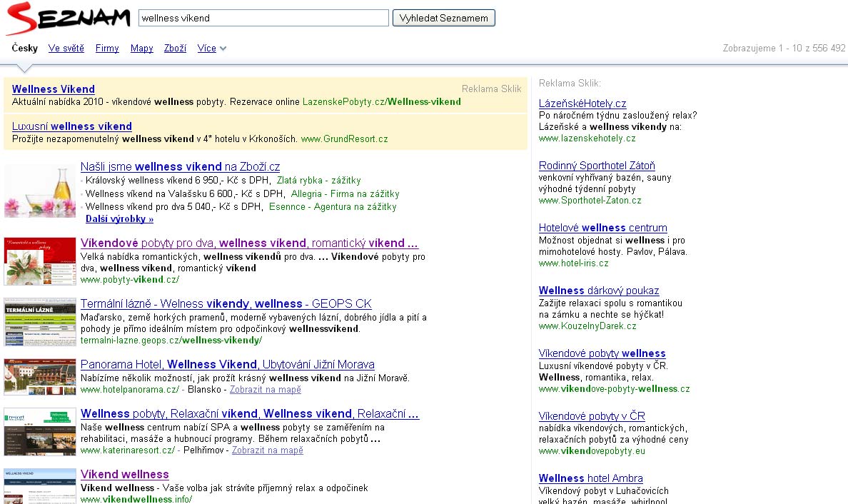This screenshot has height=504, width=848.
Task: Visit www.KouzelnyDarek.cz sidebar URL
Action: click(587, 326)
